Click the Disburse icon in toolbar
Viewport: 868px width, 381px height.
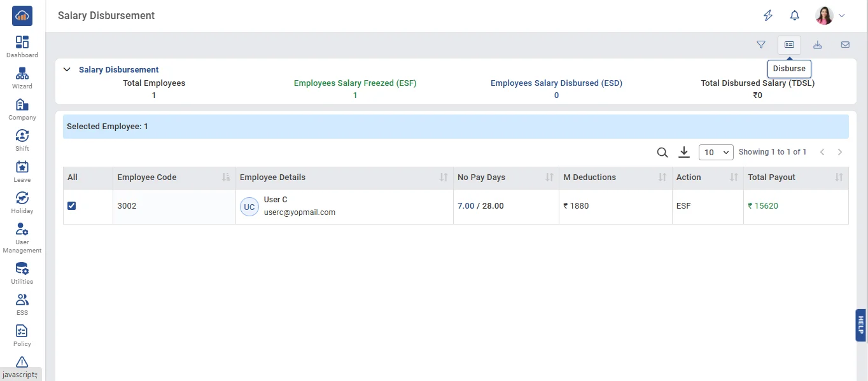(x=789, y=45)
